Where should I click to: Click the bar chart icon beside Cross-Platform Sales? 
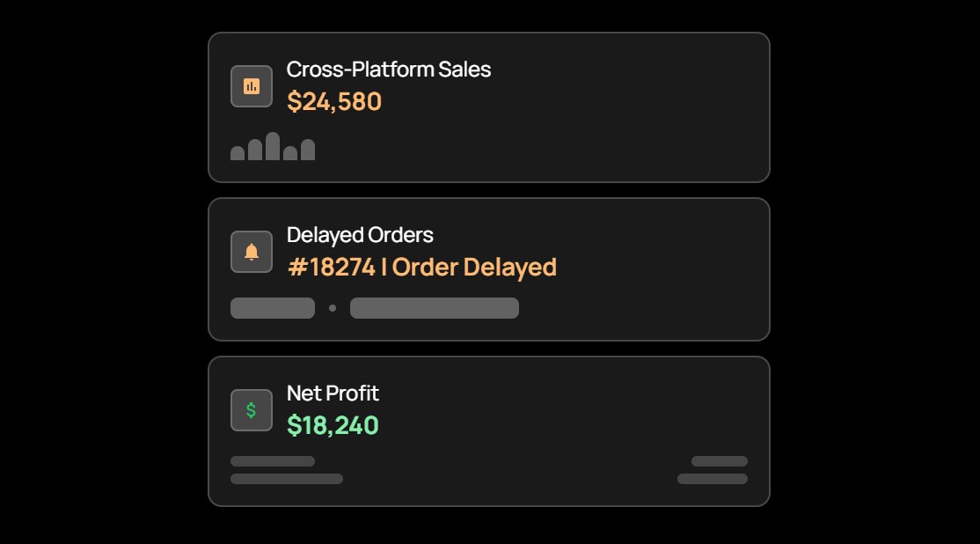252,86
